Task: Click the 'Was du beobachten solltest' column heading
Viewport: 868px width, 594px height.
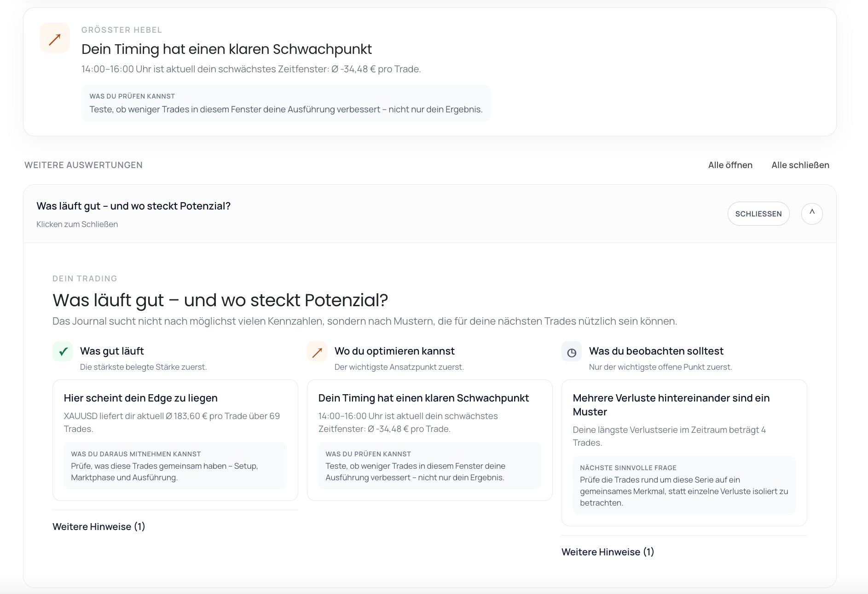Action: tap(656, 351)
